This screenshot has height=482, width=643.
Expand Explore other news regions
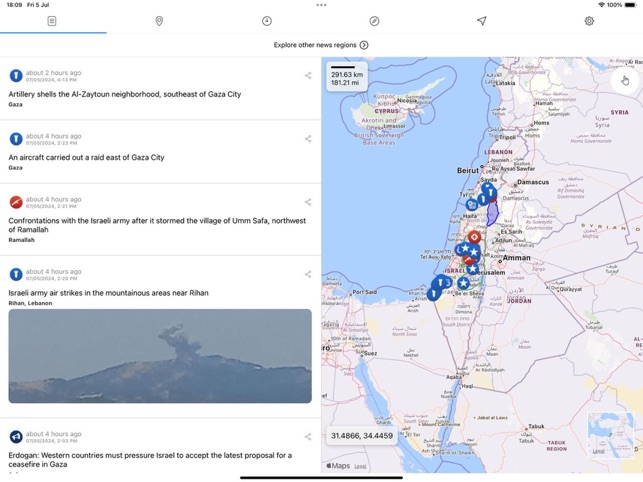[x=321, y=45]
